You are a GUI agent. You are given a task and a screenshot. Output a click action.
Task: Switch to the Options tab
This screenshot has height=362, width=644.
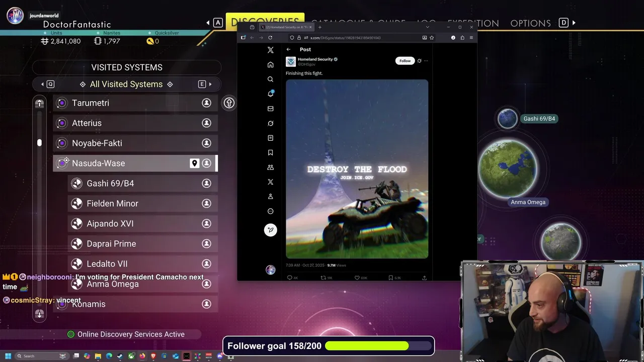530,23
